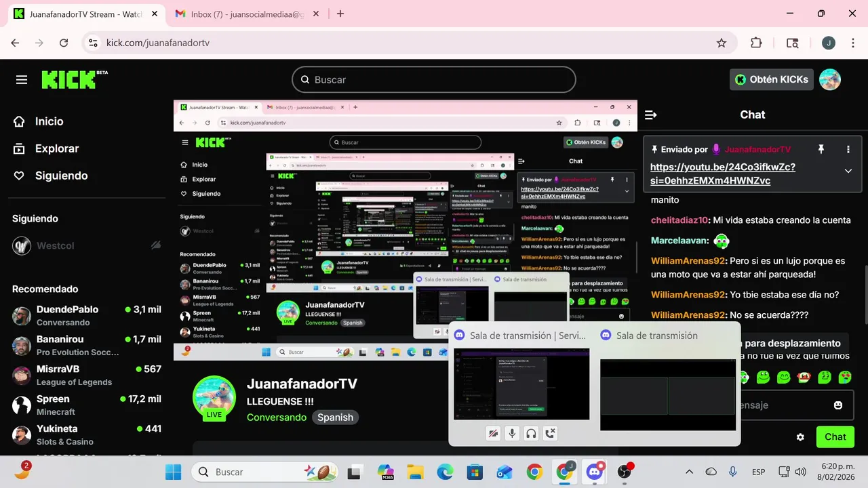Screen dimensions: 868x488
Task: Click the Conversando category link
Action: [277, 418]
